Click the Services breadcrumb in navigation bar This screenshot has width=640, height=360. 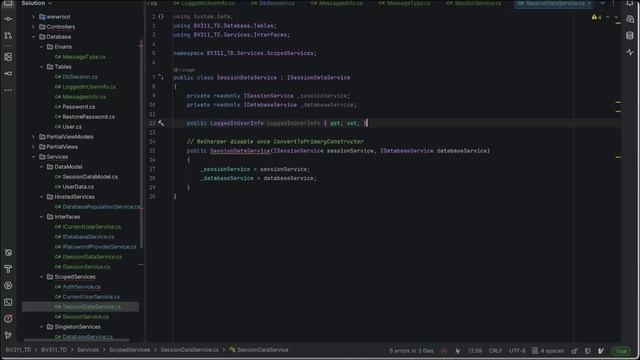[88, 350]
